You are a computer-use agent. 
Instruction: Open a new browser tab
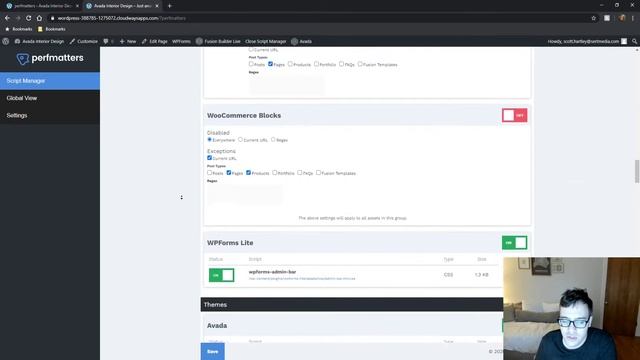(169, 6)
